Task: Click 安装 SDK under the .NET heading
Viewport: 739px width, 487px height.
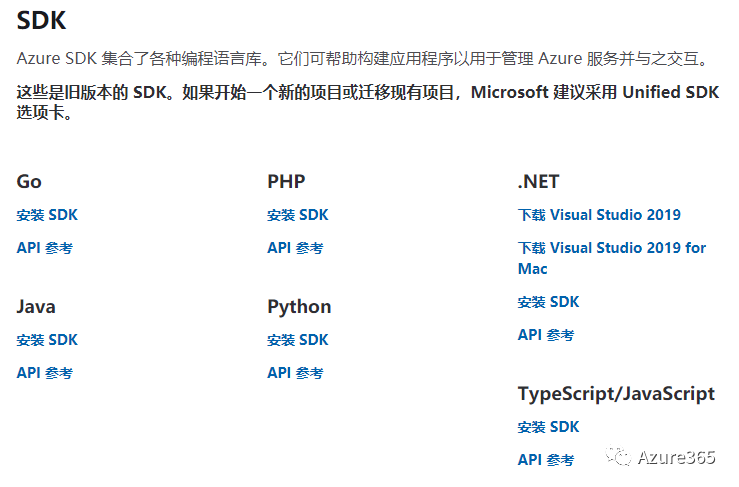Action: (548, 302)
